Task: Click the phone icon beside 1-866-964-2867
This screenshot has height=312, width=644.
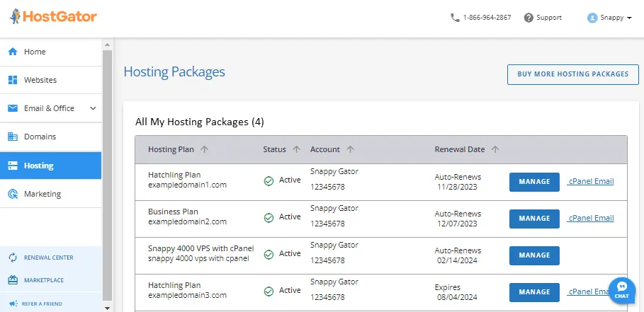Action: (455, 18)
